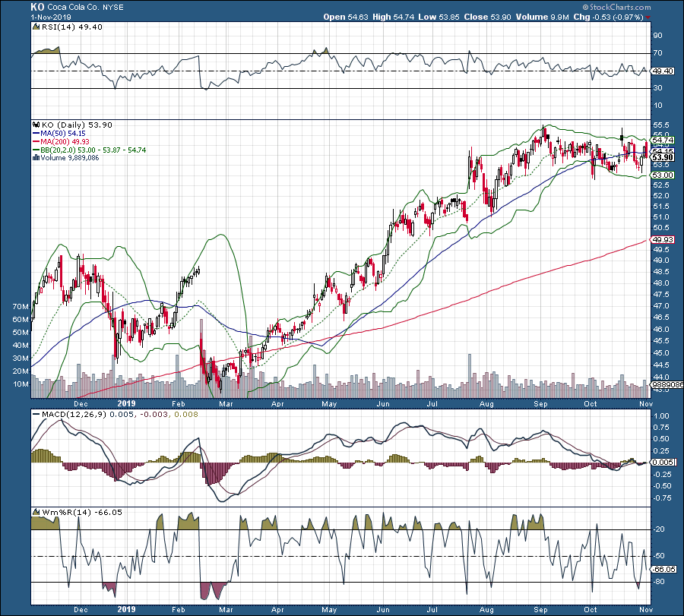Click the MA(200) 49.93 legend text
Viewport: 684px width, 616px height.
pos(65,142)
